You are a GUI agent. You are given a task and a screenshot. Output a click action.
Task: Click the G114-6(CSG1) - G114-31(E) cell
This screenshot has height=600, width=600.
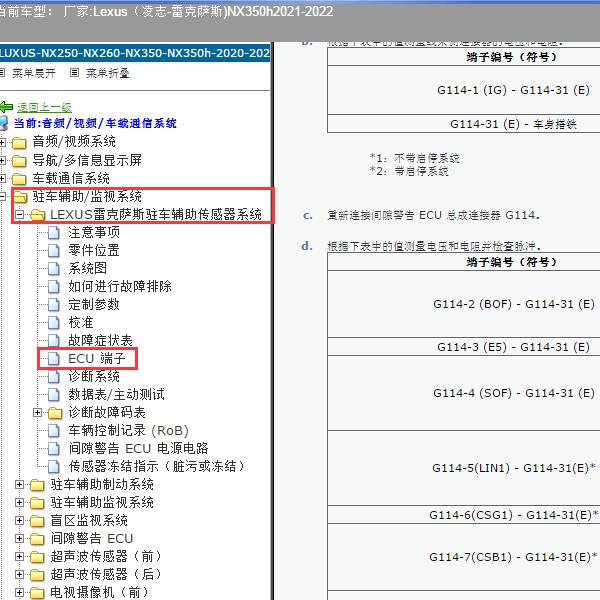[514, 515]
